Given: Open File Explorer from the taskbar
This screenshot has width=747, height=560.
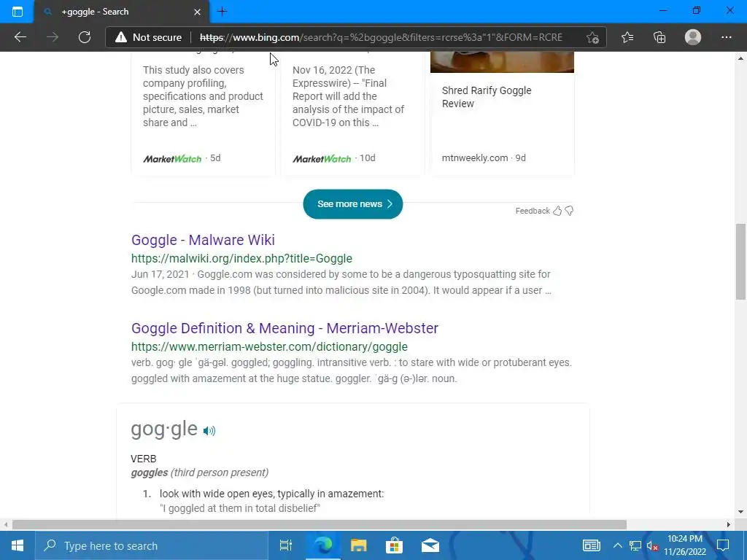Looking at the screenshot, I should coord(358,545).
